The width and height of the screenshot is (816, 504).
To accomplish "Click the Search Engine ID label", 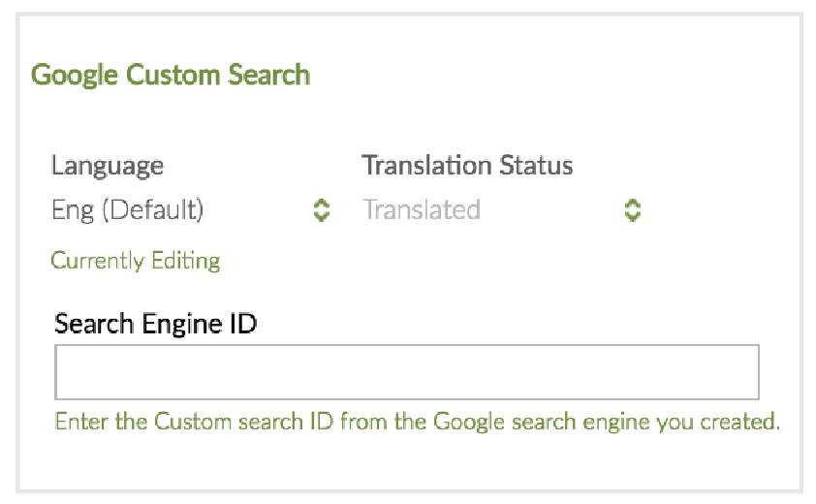I will [x=155, y=324].
